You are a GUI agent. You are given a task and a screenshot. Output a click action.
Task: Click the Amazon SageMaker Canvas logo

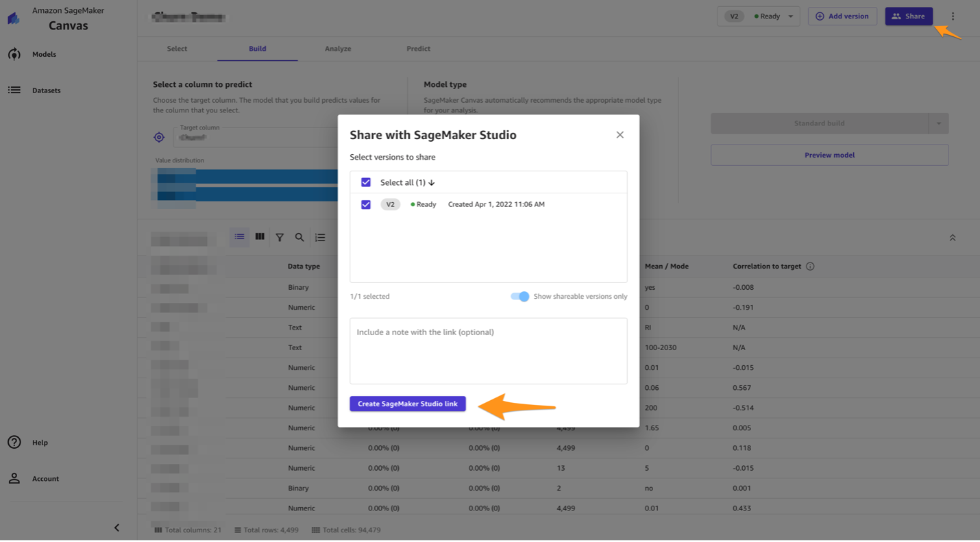[14, 18]
